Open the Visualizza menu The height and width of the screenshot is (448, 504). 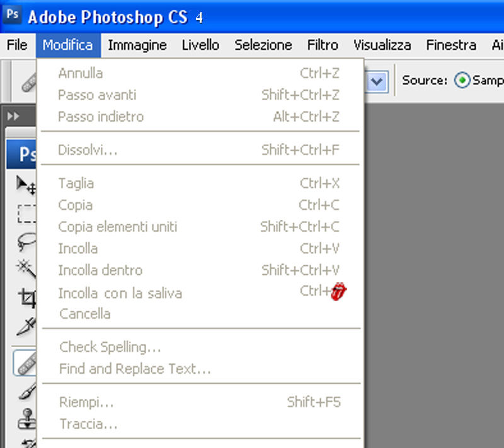[x=382, y=45]
